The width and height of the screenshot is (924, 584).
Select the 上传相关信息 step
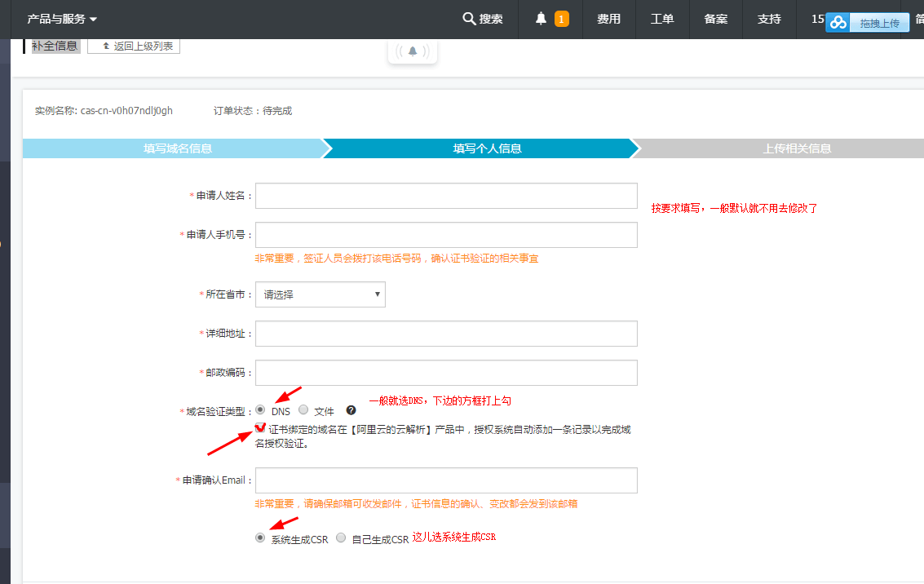797,148
